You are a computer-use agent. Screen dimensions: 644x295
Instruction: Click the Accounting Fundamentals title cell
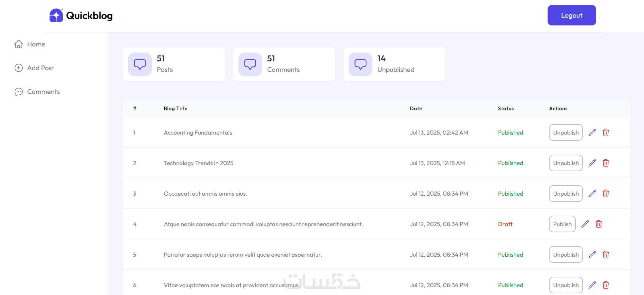pos(198,133)
